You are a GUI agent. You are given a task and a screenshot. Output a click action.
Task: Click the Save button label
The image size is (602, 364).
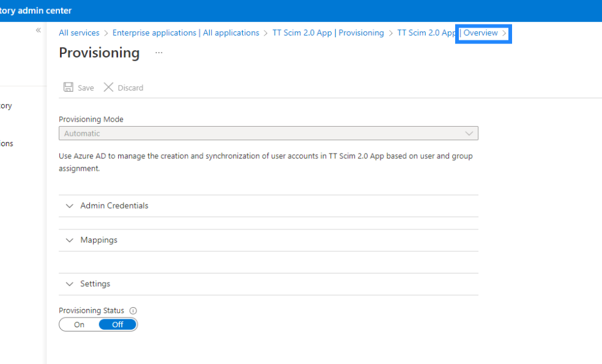point(86,88)
